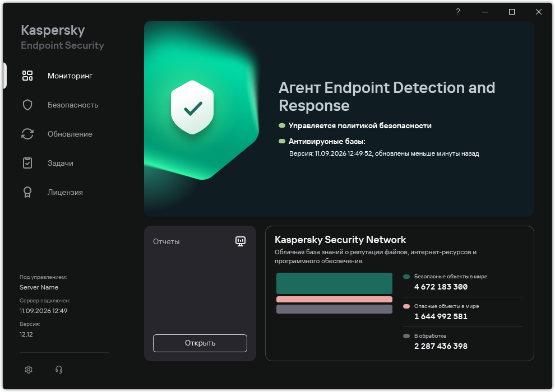Open the Обновление section
This screenshot has height=392, width=555.
coord(70,134)
